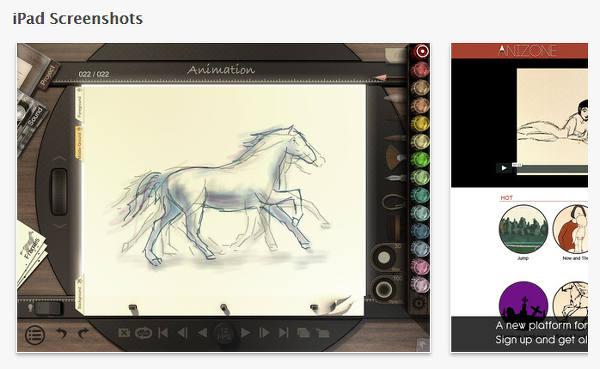This screenshot has width=600, height=369.
Task: Click the horse drawing canvas
Action: pyautogui.click(x=224, y=200)
